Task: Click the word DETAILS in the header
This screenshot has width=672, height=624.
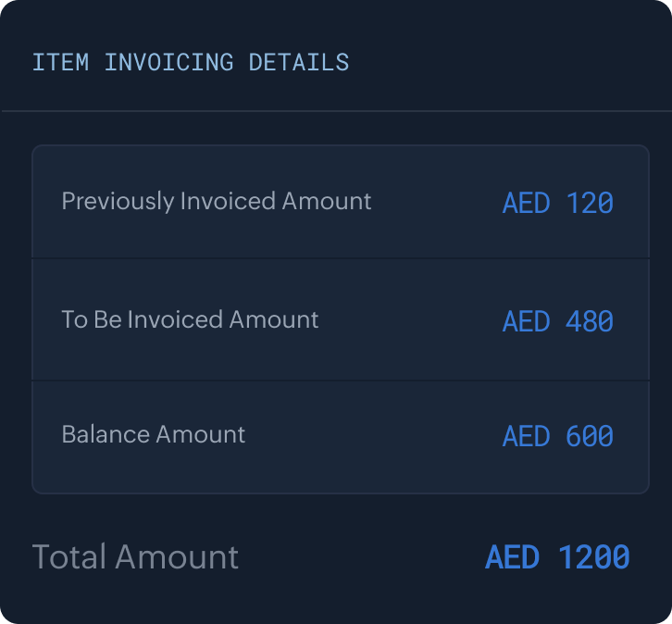Action: pyautogui.click(x=298, y=63)
